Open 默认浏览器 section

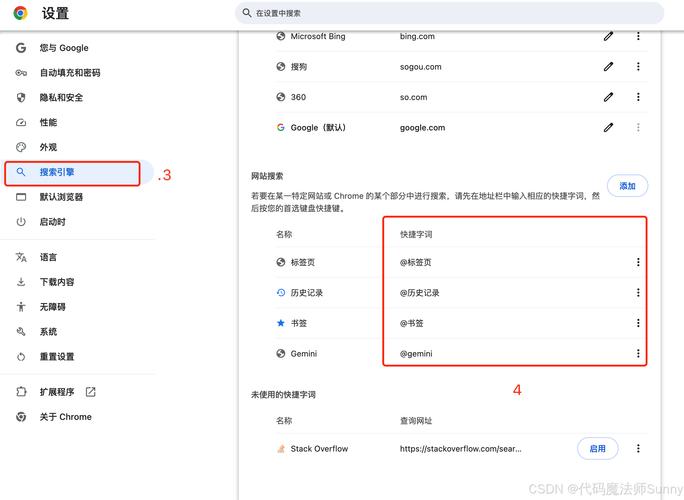click(61, 197)
